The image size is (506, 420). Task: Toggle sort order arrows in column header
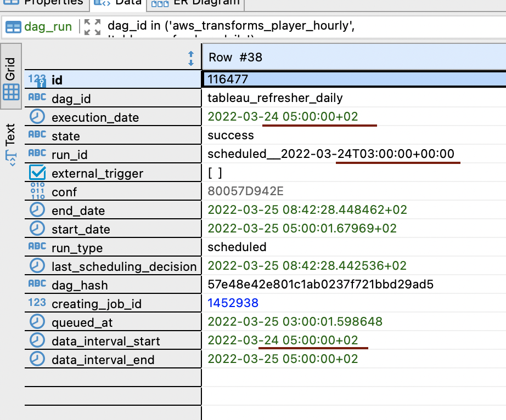coord(191,58)
